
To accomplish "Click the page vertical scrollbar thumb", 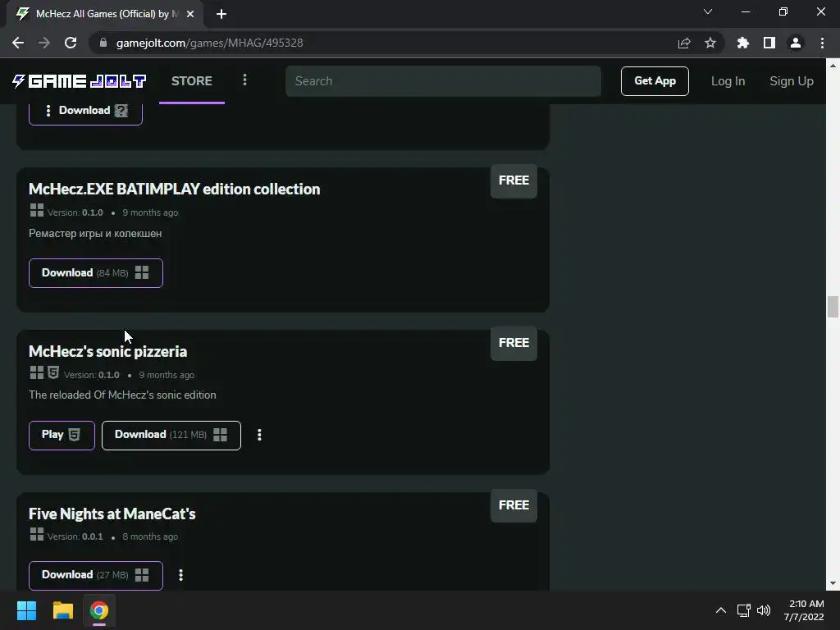I will pos(833,307).
